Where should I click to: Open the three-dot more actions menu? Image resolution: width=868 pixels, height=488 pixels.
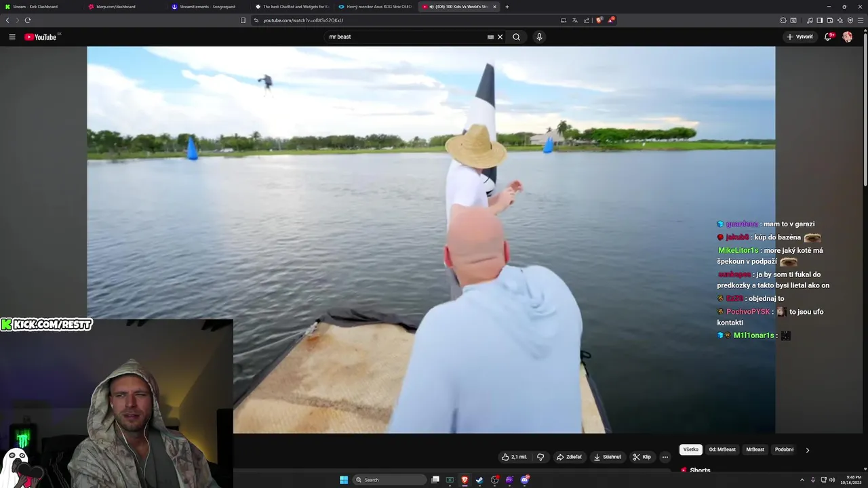[x=665, y=457]
